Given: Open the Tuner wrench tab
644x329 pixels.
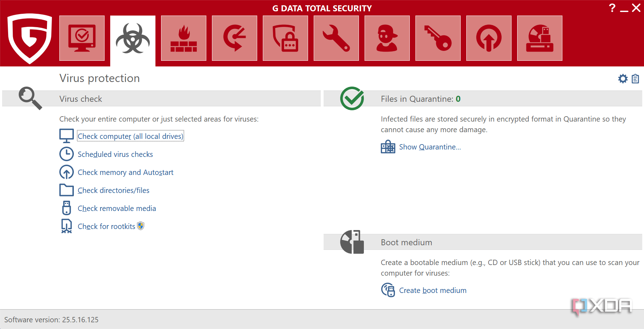Looking at the screenshot, I should point(336,38).
